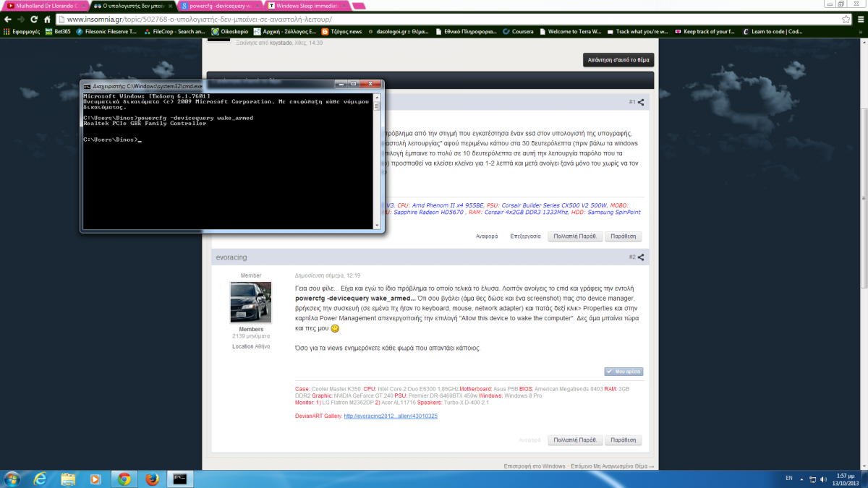The image size is (868, 488).
Task: Open the Track what you're w... bookmark
Action: tap(639, 32)
